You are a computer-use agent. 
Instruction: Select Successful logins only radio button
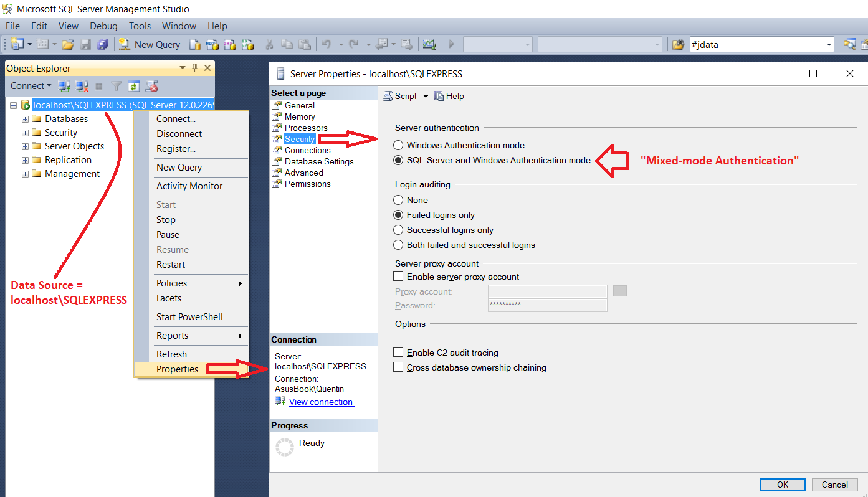(x=399, y=230)
